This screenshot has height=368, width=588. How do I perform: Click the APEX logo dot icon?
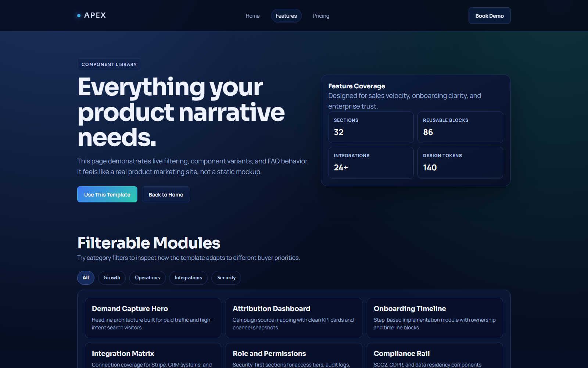pos(78,15)
